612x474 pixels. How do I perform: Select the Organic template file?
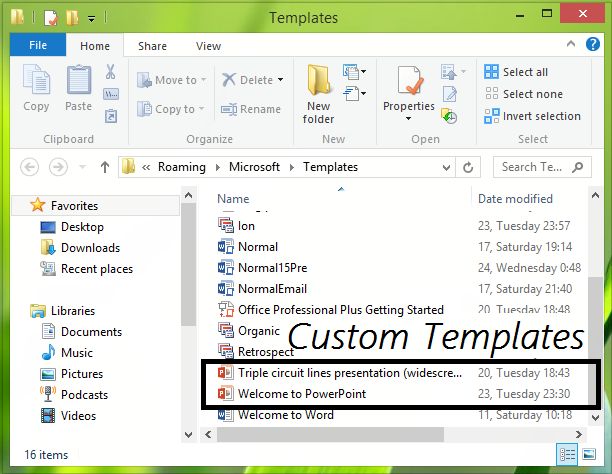249,331
